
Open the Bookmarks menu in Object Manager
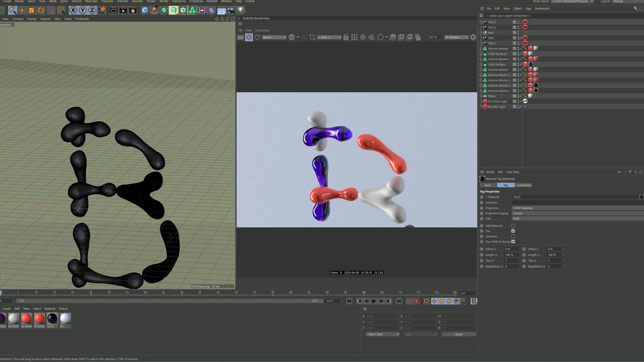[x=542, y=9]
